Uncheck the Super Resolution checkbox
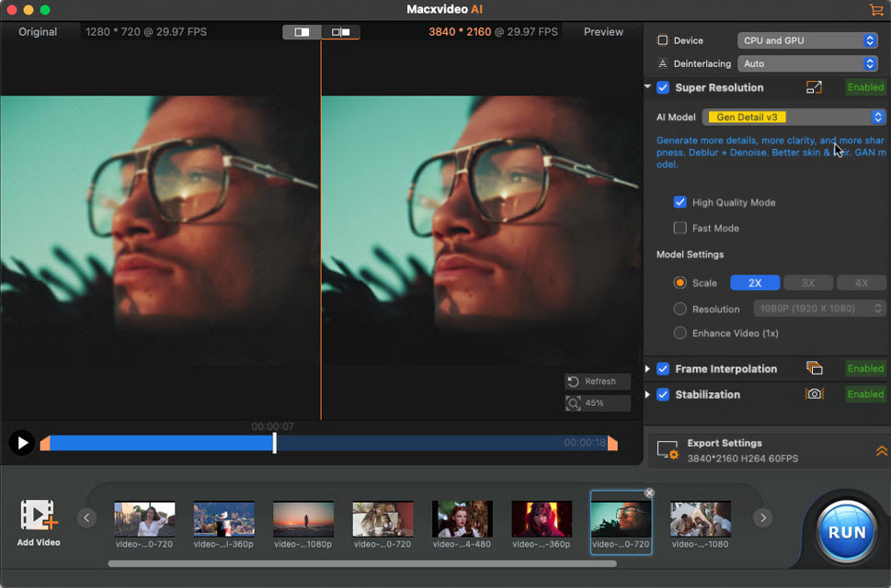 pos(663,87)
